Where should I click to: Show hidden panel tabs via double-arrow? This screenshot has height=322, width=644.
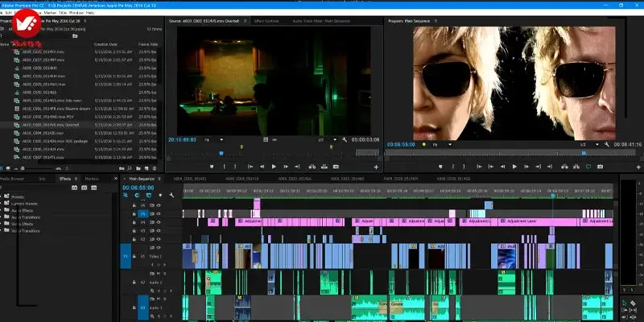[116, 179]
